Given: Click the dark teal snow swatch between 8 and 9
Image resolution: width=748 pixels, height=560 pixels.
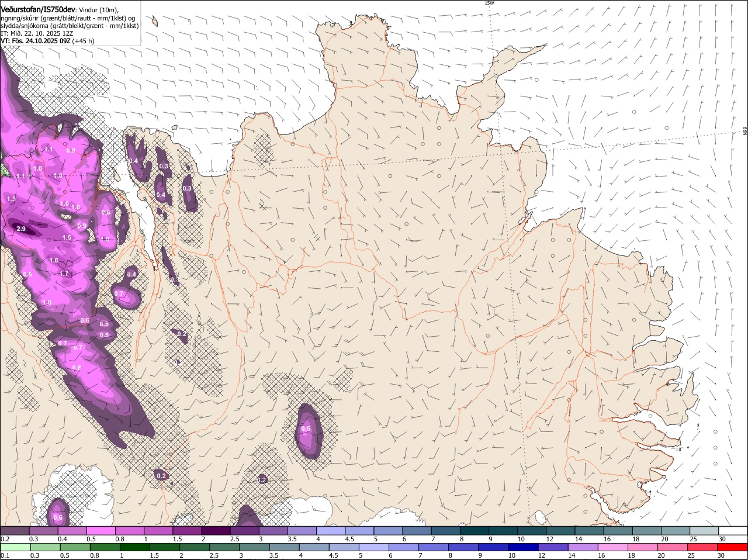Looking at the screenshot, I should [x=475, y=530].
